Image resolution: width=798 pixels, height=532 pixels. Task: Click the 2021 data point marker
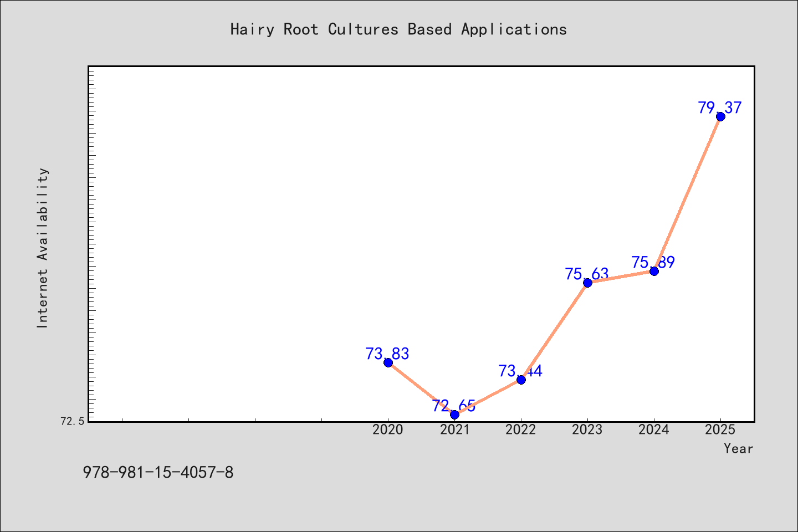coord(454,415)
